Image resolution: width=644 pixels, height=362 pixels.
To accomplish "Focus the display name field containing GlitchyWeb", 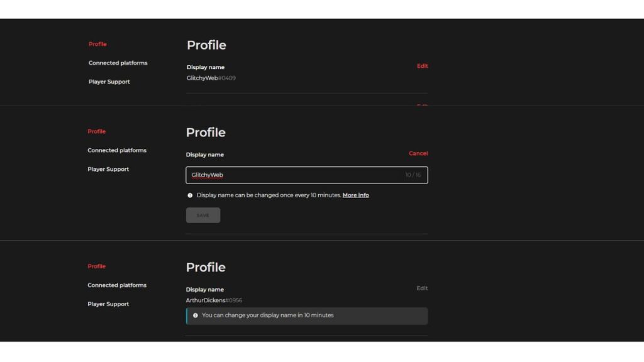I will pyautogui.click(x=307, y=175).
